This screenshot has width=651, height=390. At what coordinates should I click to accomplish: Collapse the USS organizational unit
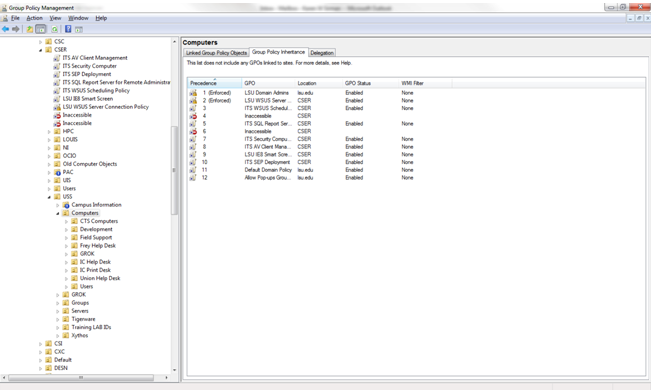click(x=49, y=197)
